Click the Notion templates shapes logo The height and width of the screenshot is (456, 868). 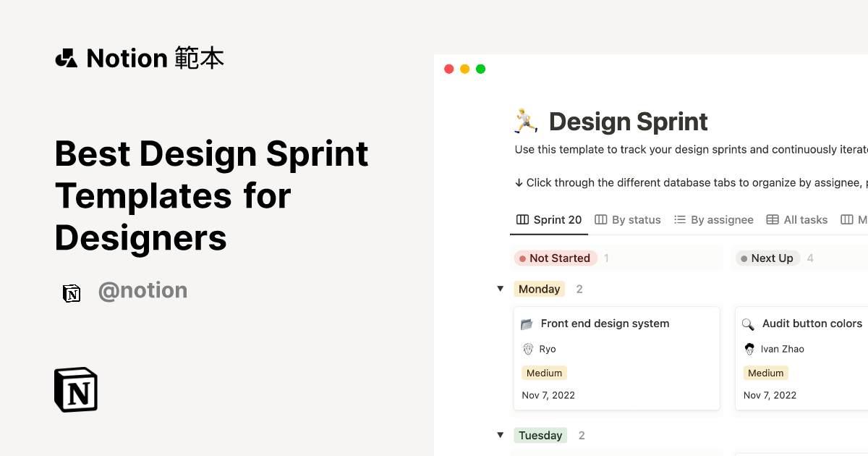tap(67, 58)
